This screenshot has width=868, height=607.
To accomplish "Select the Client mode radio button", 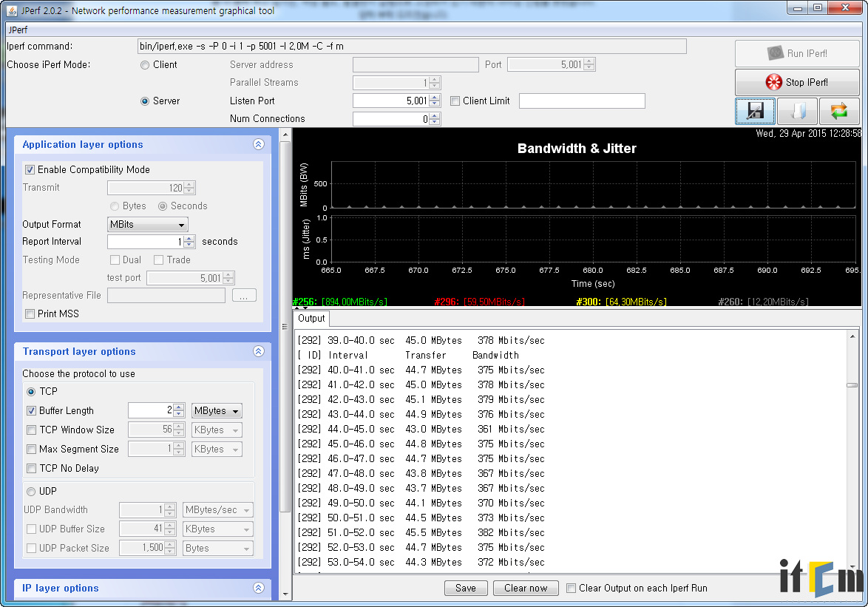I will (145, 65).
